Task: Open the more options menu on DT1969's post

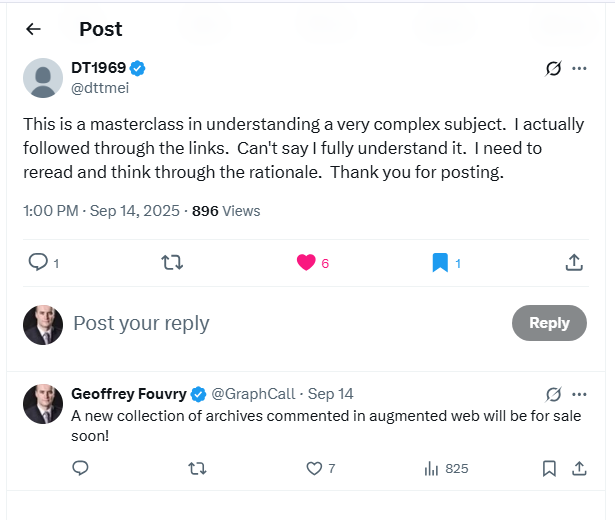Action: point(579,68)
